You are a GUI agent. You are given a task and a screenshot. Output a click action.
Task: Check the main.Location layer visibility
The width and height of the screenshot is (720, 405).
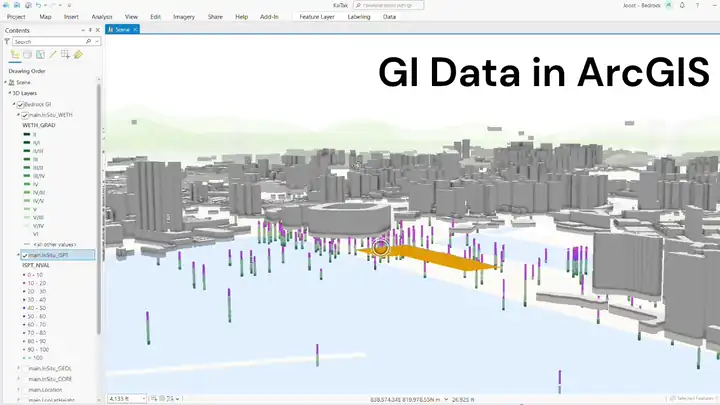[x=25, y=390]
